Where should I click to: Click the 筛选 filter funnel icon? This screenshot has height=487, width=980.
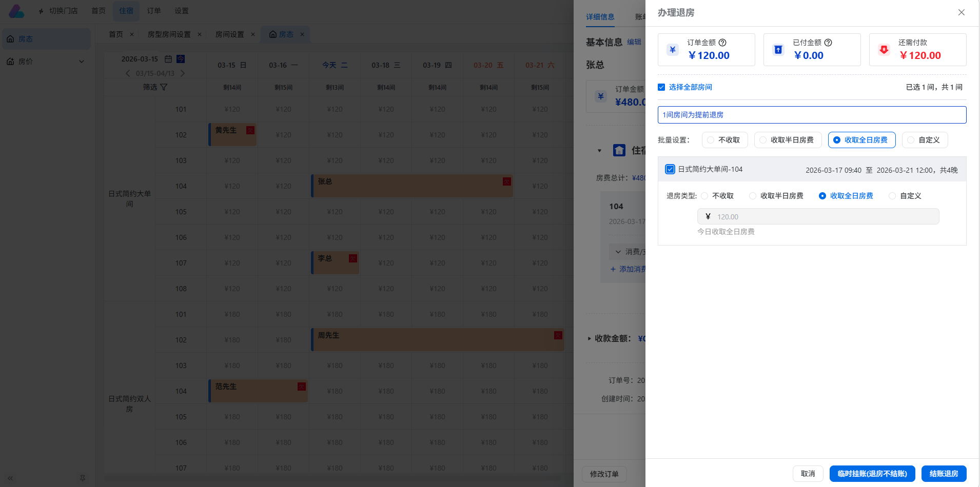[x=164, y=87]
